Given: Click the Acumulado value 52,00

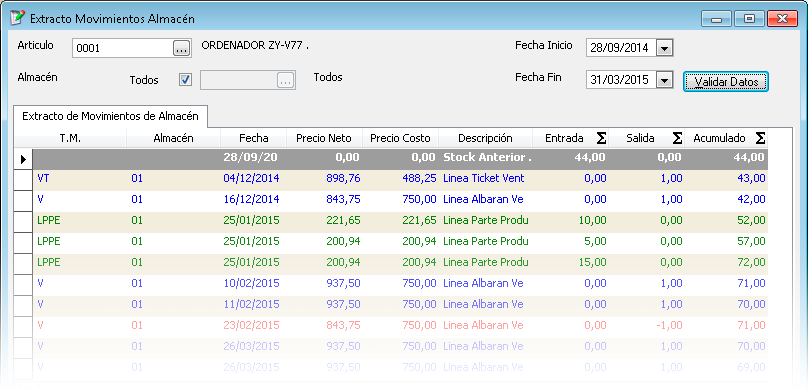Looking at the screenshot, I should click(751, 220).
